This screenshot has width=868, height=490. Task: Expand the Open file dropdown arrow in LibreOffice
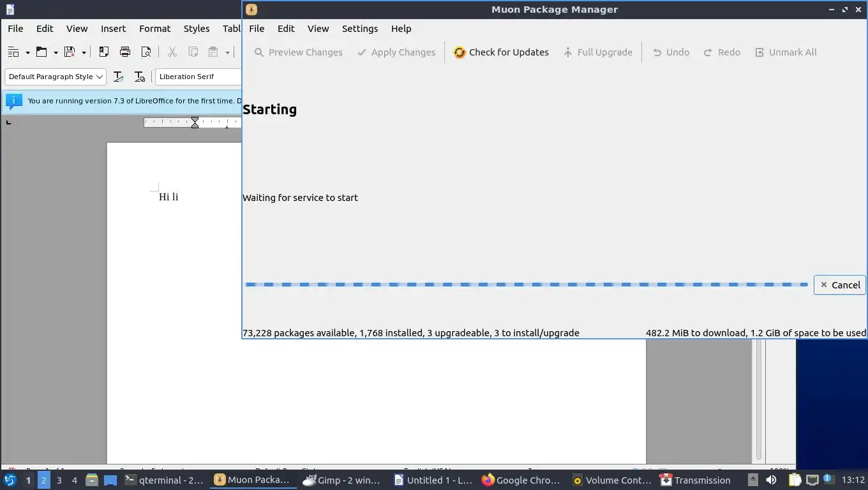tap(56, 53)
